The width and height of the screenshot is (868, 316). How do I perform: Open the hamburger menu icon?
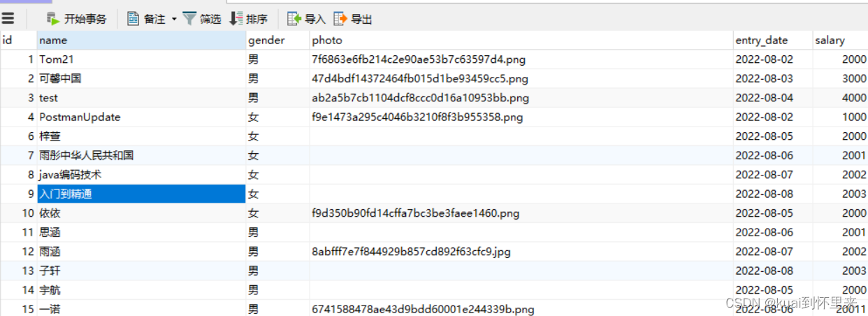[8, 19]
